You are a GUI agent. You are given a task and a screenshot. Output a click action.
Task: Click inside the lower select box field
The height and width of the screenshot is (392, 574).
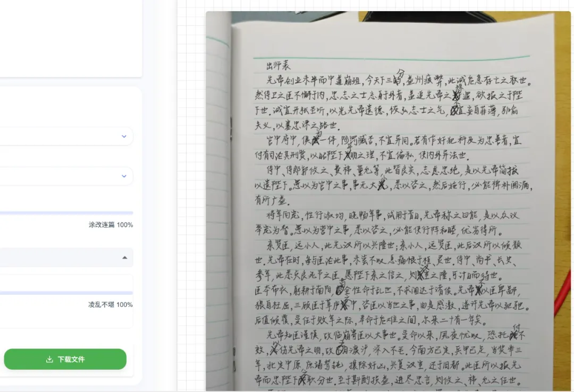pyautogui.click(x=66, y=176)
